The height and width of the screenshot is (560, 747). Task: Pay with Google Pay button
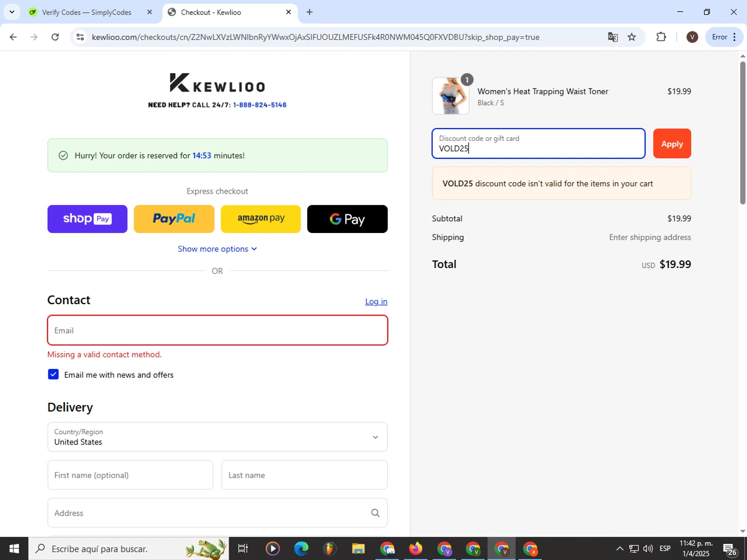347,219
